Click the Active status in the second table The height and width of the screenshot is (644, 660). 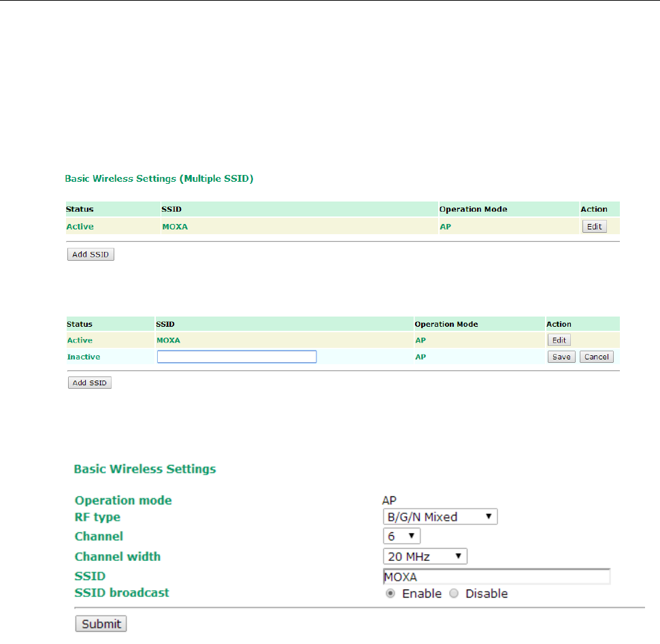pos(80,340)
